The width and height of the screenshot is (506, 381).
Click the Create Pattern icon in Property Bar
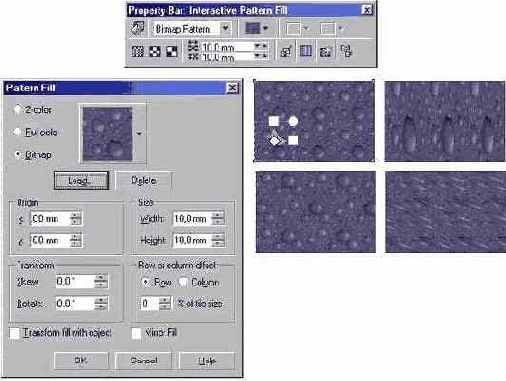click(326, 51)
